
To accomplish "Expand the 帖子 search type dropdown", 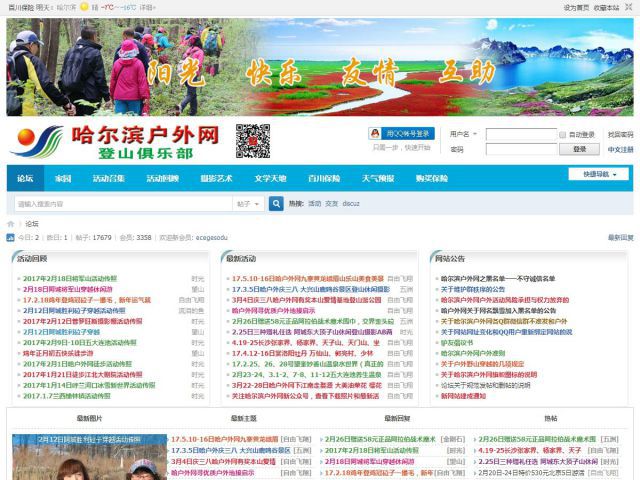I will coord(249,203).
